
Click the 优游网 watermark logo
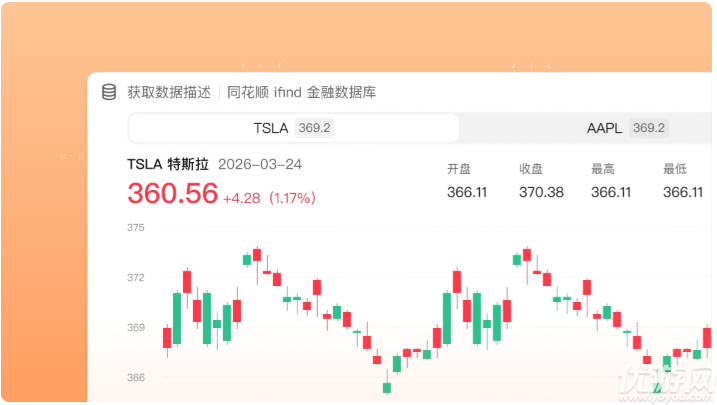pyautogui.click(x=665, y=382)
